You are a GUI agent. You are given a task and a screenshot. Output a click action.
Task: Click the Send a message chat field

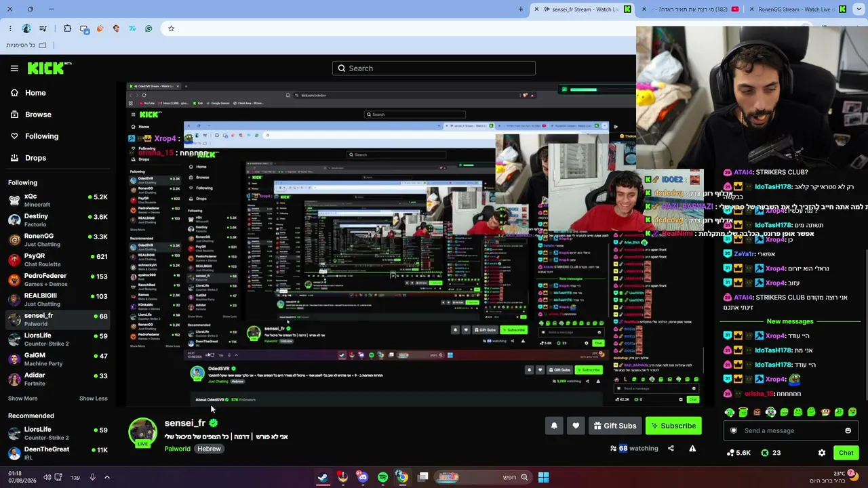790,430
